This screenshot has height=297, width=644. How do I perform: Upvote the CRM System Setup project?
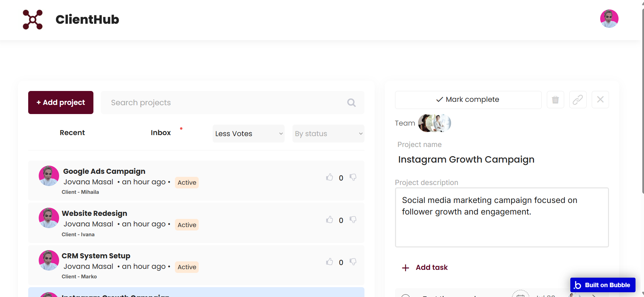click(x=329, y=262)
